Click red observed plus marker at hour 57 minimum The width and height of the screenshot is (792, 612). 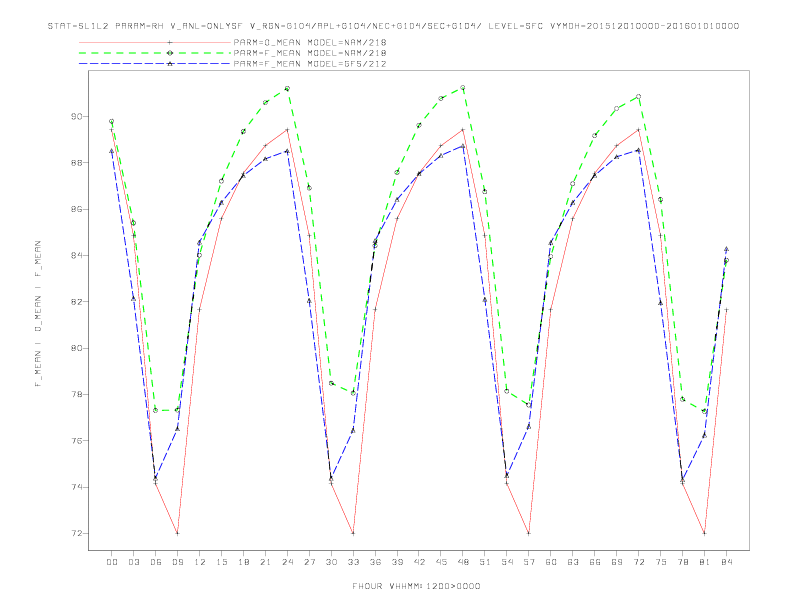click(x=528, y=533)
